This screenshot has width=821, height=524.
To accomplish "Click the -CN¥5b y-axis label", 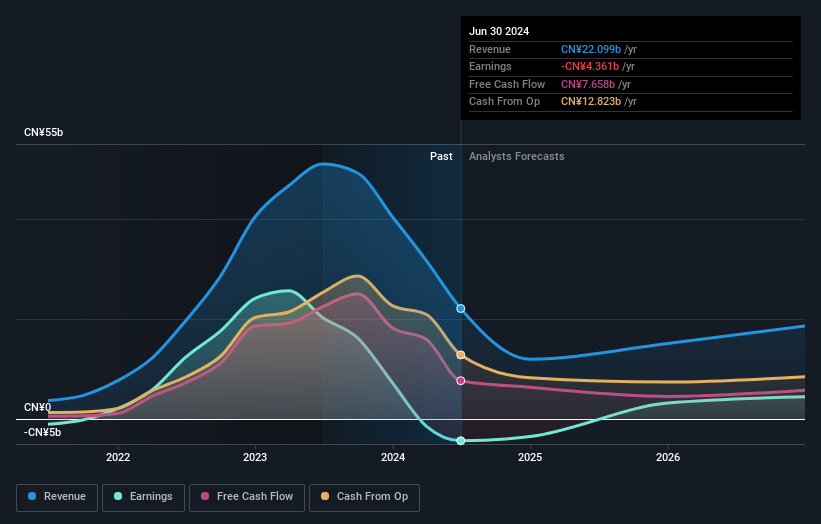I will [42, 432].
